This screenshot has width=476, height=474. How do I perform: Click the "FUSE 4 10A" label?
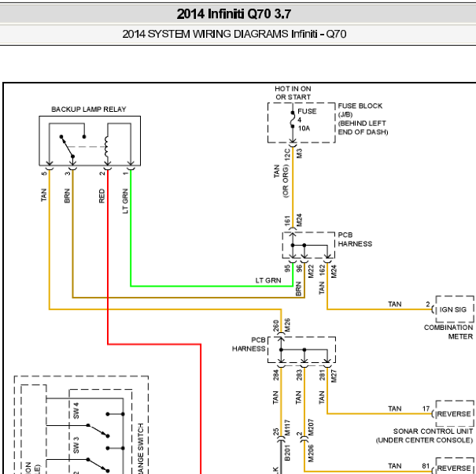[x=307, y=120]
